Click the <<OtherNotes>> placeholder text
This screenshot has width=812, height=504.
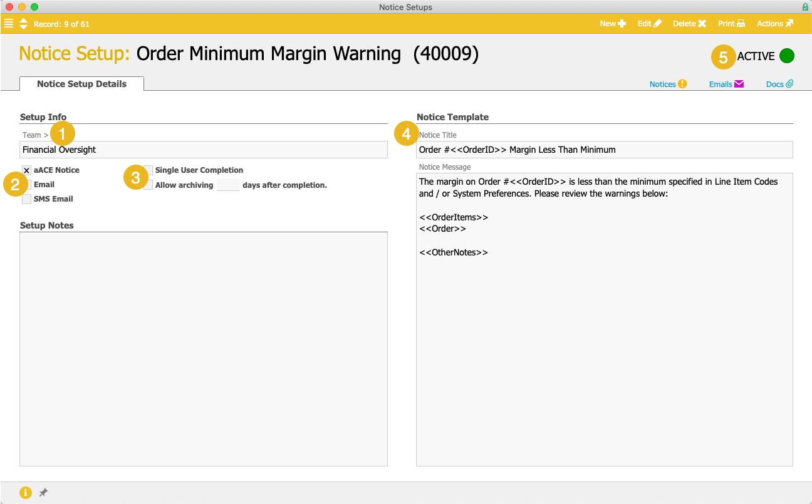pyautogui.click(x=454, y=253)
